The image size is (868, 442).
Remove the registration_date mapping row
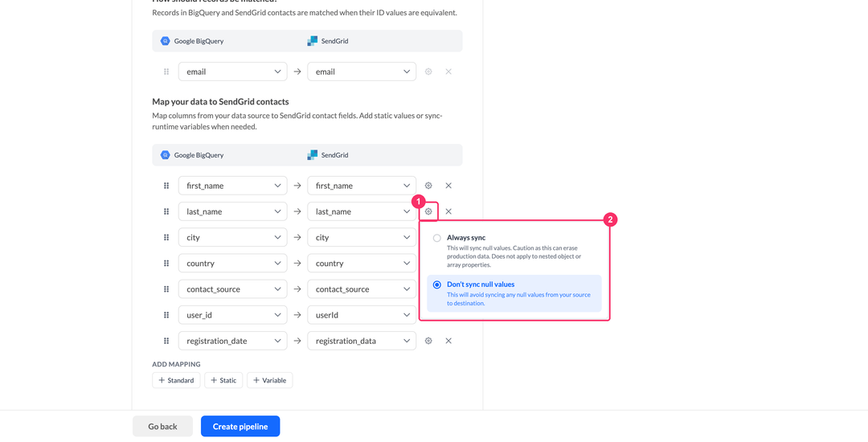(448, 341)
